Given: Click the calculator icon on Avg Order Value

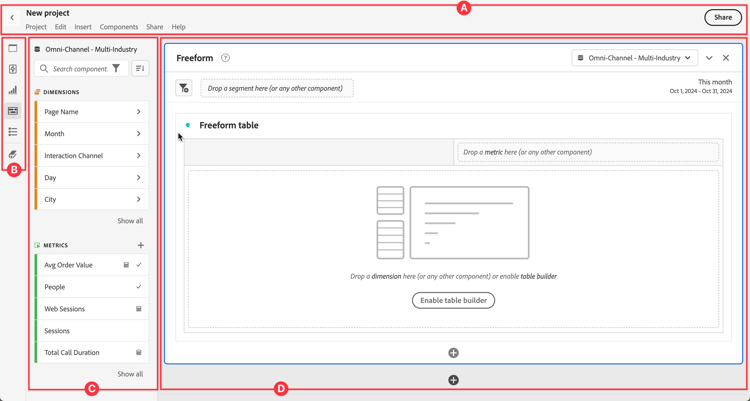Looking at the screenshot, I should pyautogui.click(x=126, y=265).
